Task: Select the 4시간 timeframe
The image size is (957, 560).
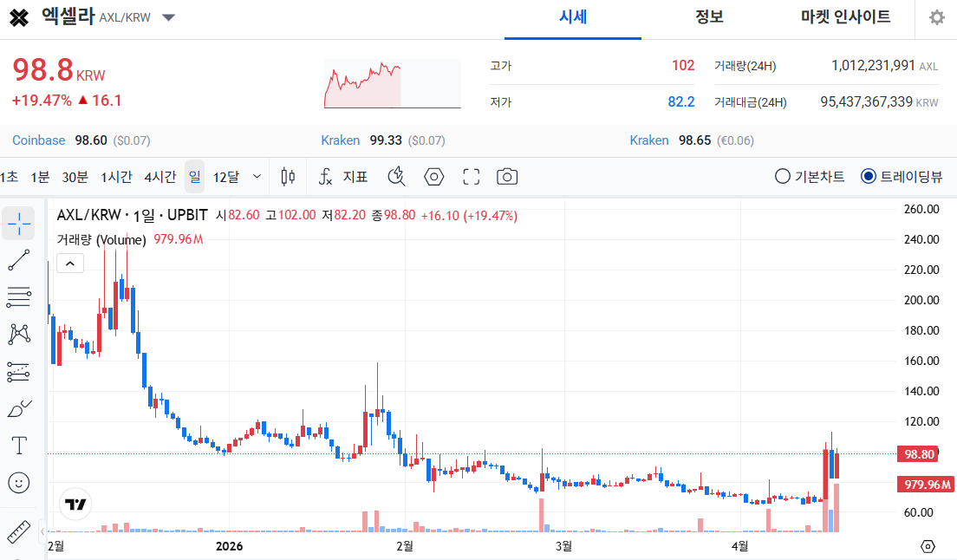Action: (x=159, y=177)
